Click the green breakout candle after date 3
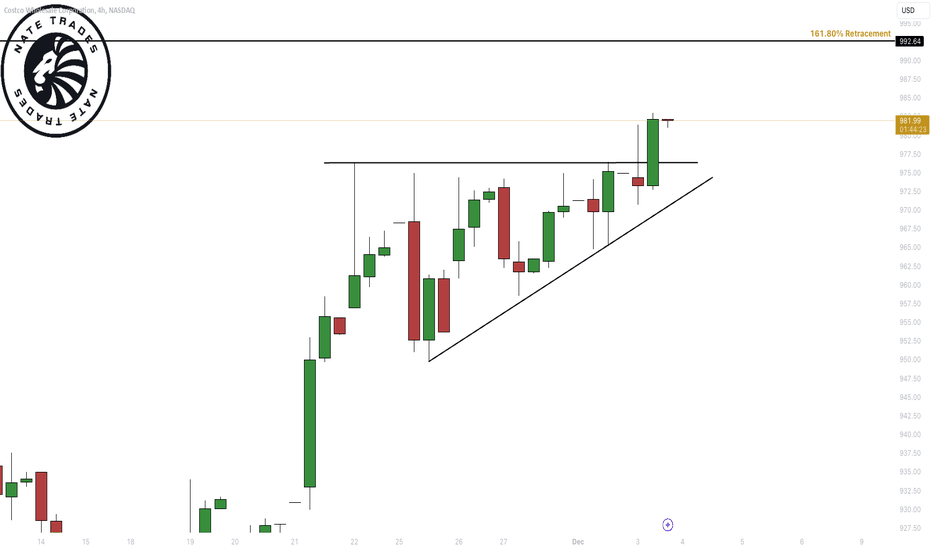Image resolution: width=932 pixels, height=550 pixels. (x=653, y=152)
